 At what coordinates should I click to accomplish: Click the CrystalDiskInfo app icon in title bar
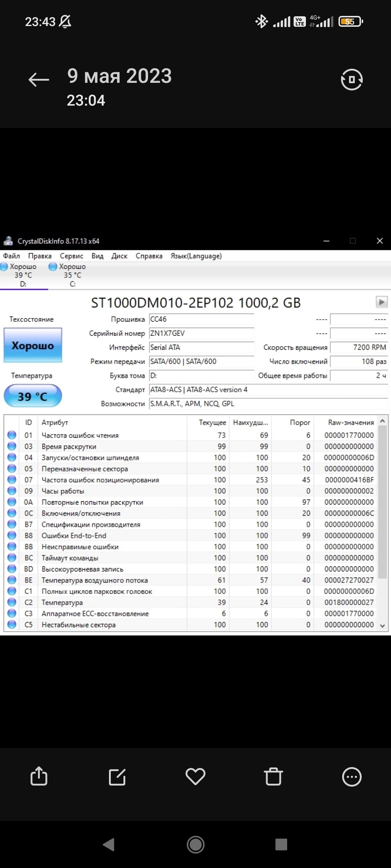8,241
